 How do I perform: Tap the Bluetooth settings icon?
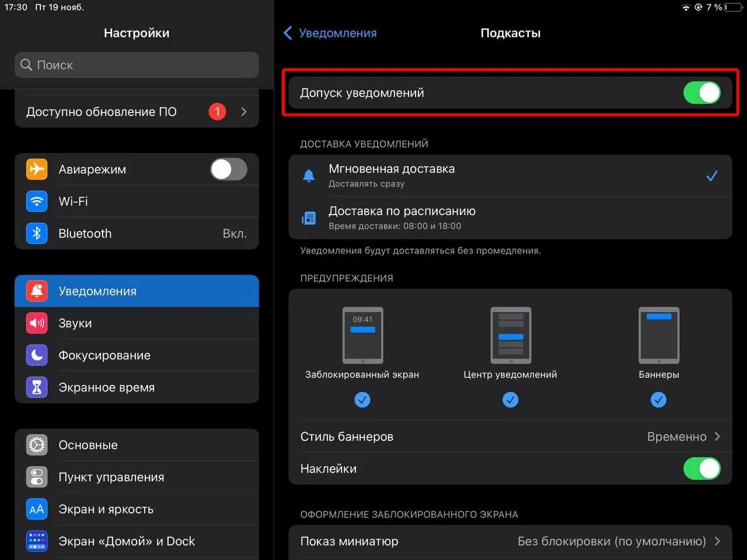[x=37, y=233]
